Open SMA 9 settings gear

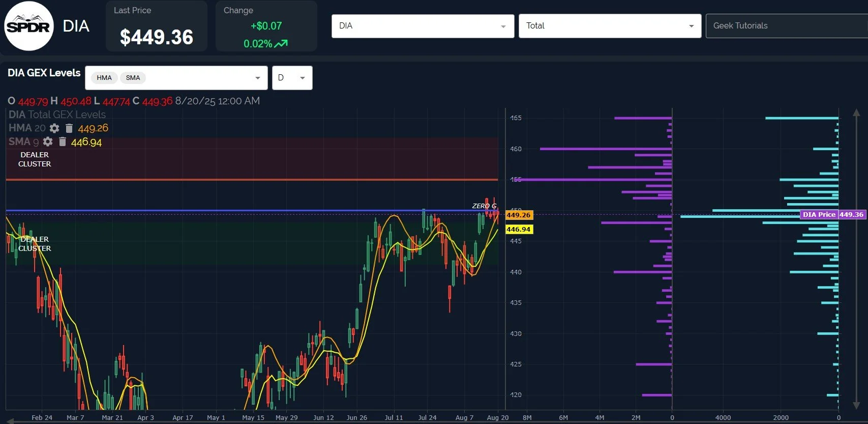point(48,142)
